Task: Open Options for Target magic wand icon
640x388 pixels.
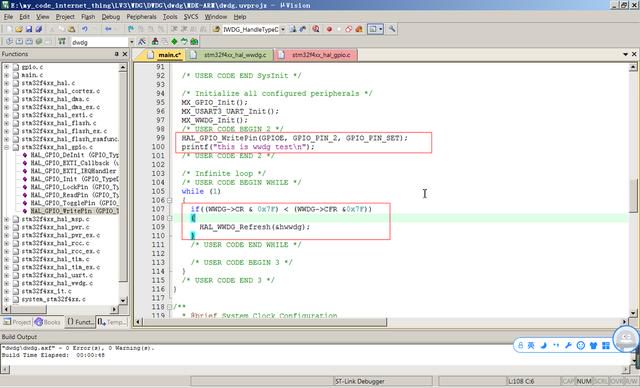Action: pyautogui.click(x=142, y=42)
